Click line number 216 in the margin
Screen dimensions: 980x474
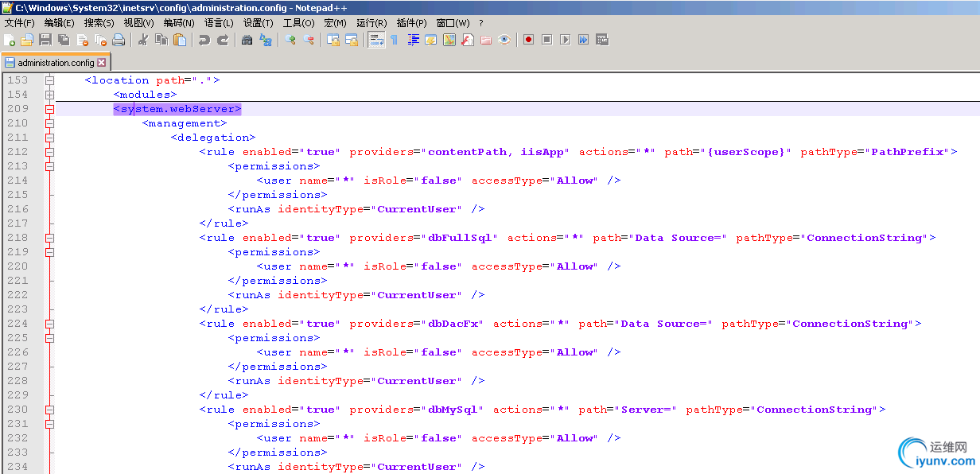(17, 209)
